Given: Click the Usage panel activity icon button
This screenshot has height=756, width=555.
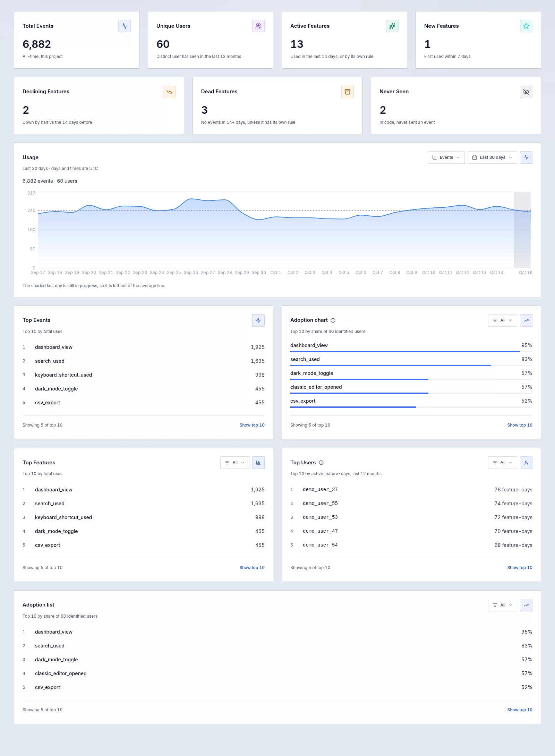Looking at the screenshot, I should click(x=526, y=157).
